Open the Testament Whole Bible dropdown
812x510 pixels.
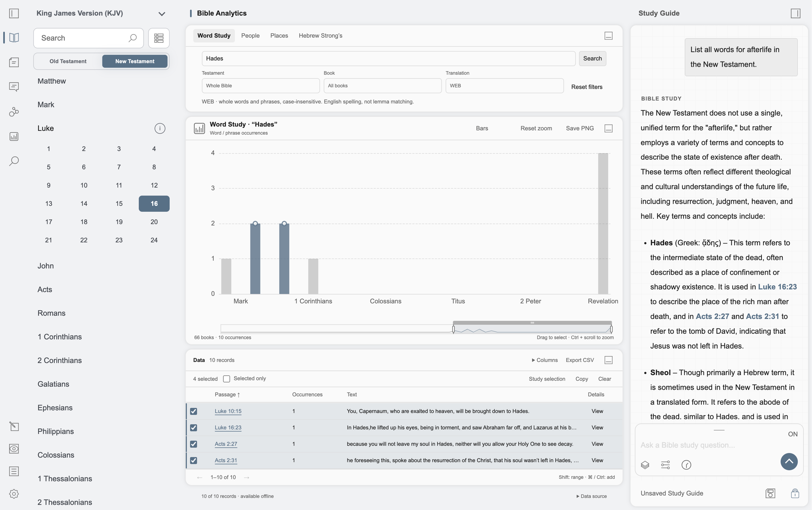[x=261, y=86]
